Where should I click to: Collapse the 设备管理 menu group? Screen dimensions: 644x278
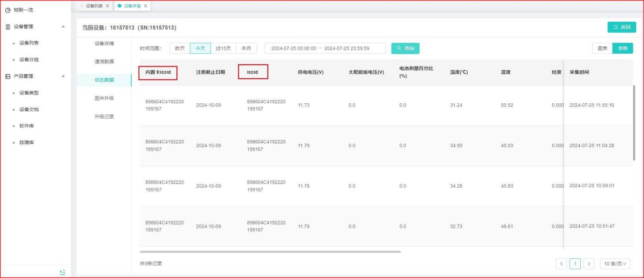tap(64, 27)
